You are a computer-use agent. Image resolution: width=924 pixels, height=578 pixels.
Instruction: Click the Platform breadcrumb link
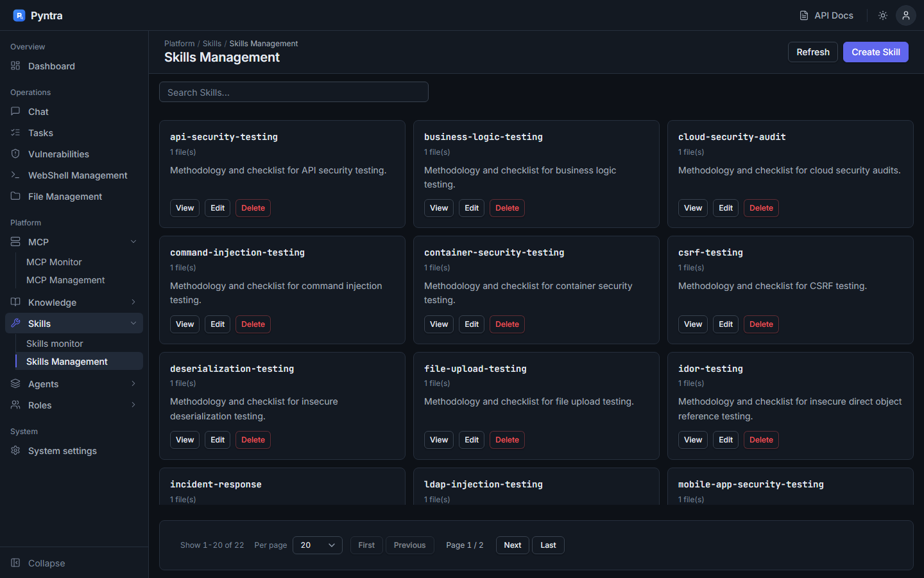pos(179,44)
